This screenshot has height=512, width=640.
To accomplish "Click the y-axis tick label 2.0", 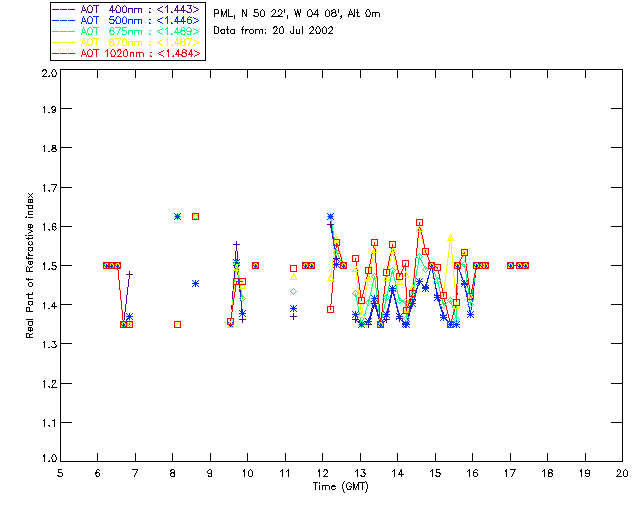I will [x=49, y=73].
